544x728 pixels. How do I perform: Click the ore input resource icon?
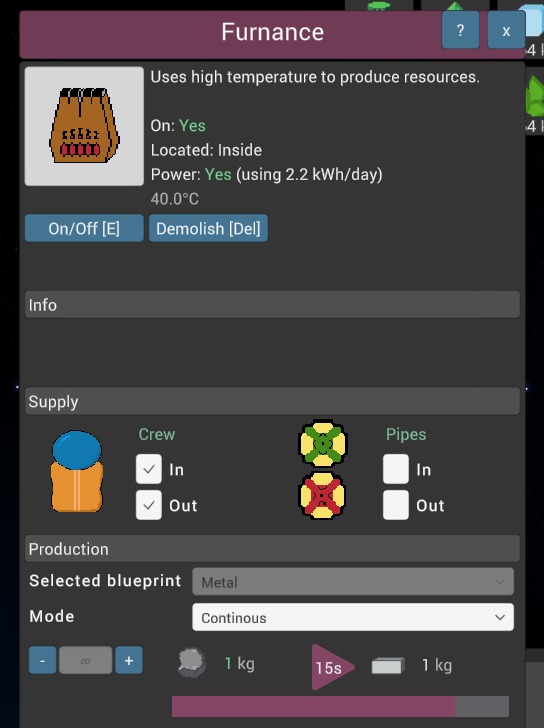pos(192,663)
